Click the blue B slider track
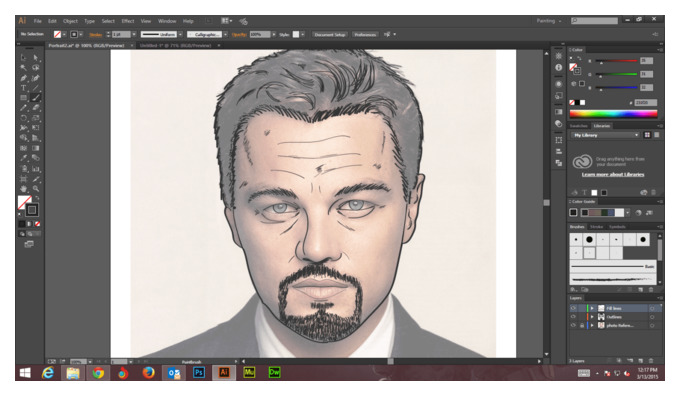The width and height of the screenshot is (680, 396). pyautogui.click(x=617, y=88)
